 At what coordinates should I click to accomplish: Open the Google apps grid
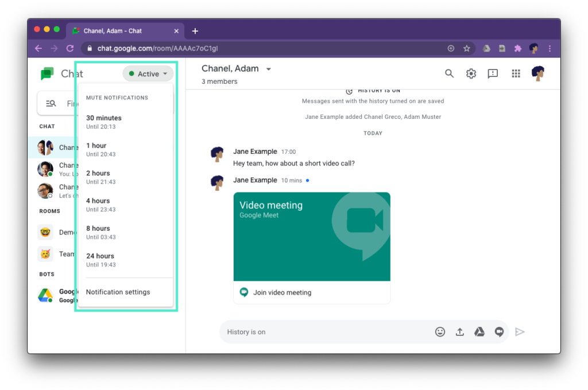click(x=516, y=74)
